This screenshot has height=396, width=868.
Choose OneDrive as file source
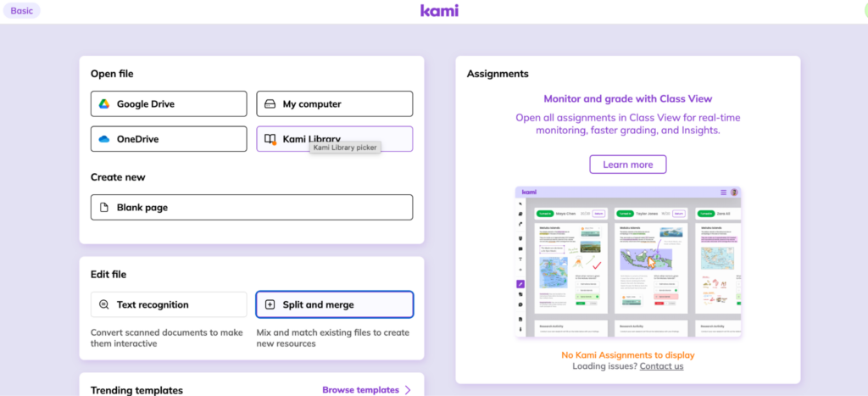click(x=169, y=139)
